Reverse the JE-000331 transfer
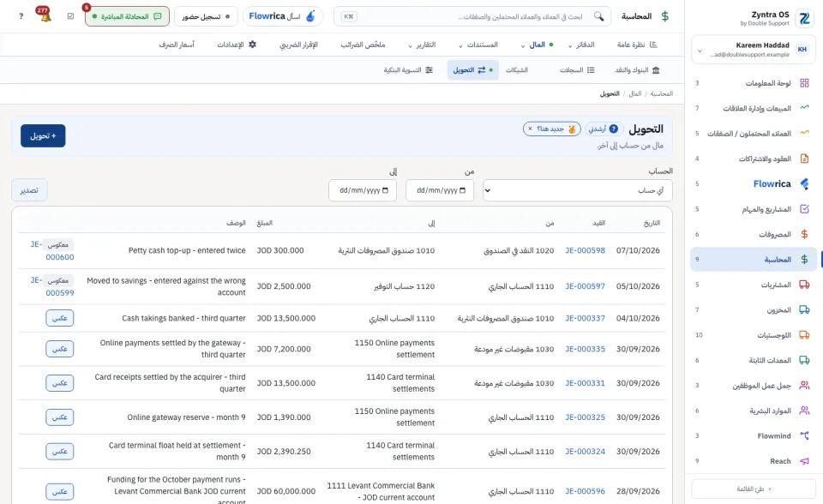The width and height of the screenshot is (823, 504). (59, 383)
